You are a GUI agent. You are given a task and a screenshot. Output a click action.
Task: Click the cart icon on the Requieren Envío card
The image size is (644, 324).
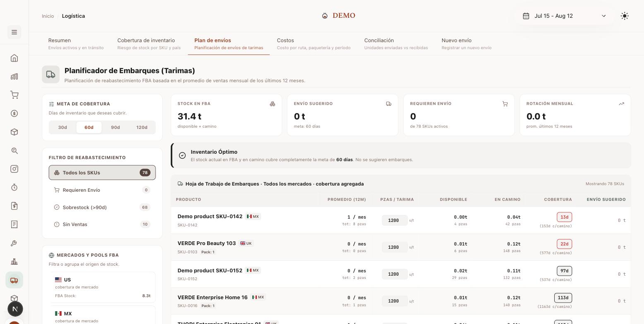coord(505,104)
